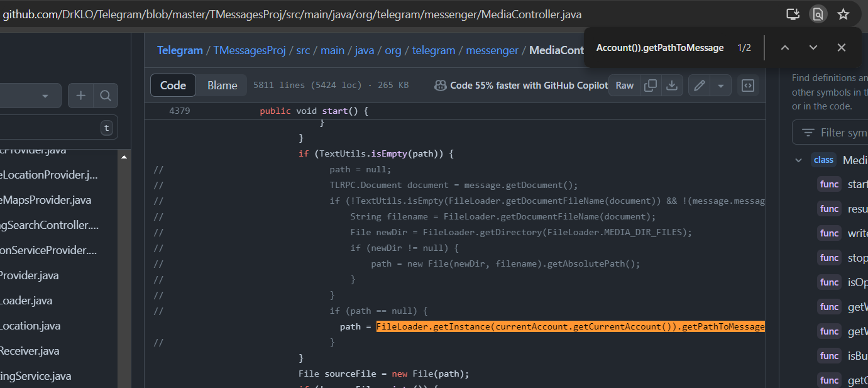
Task: Jump to func isOp... symbol
Action: point(842,282)
